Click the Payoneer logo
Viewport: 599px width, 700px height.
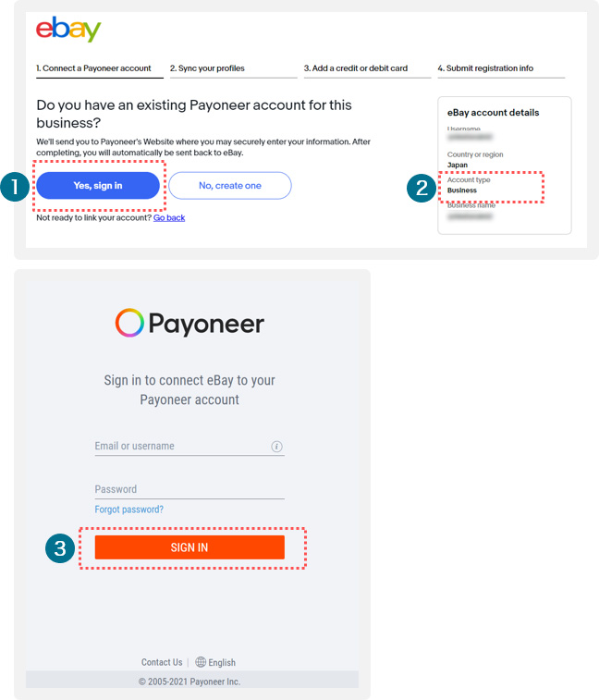click(189, 323)
